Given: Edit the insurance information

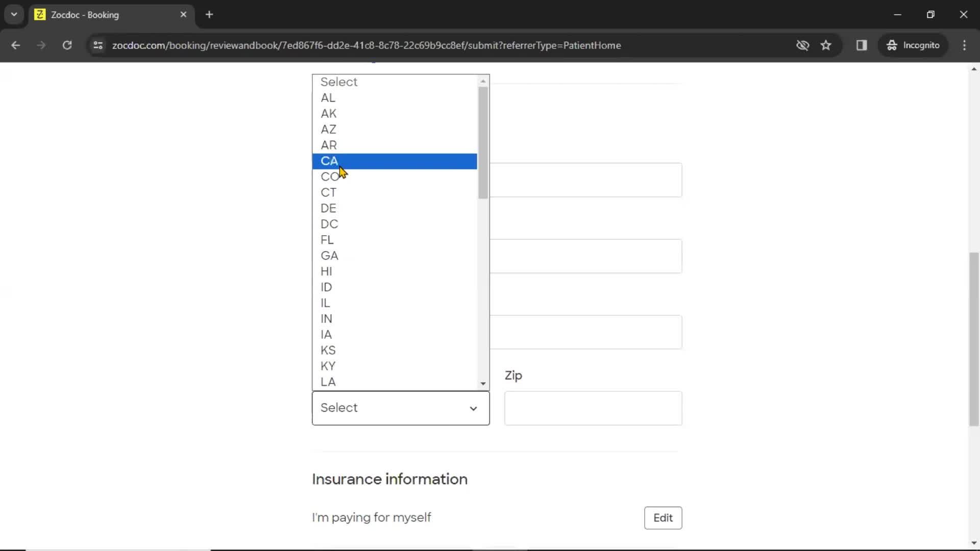Looking at the screenshot, I should 663,518.
